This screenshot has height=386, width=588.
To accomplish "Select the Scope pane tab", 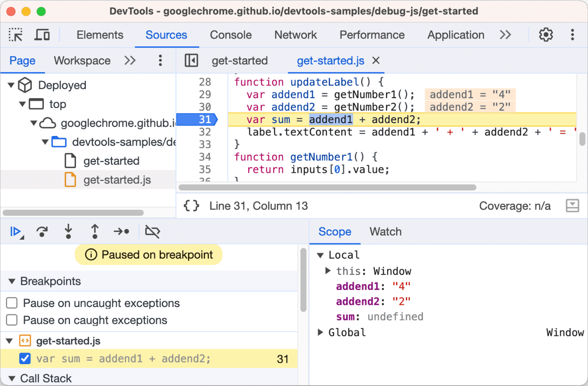I will tap(335, 232).
